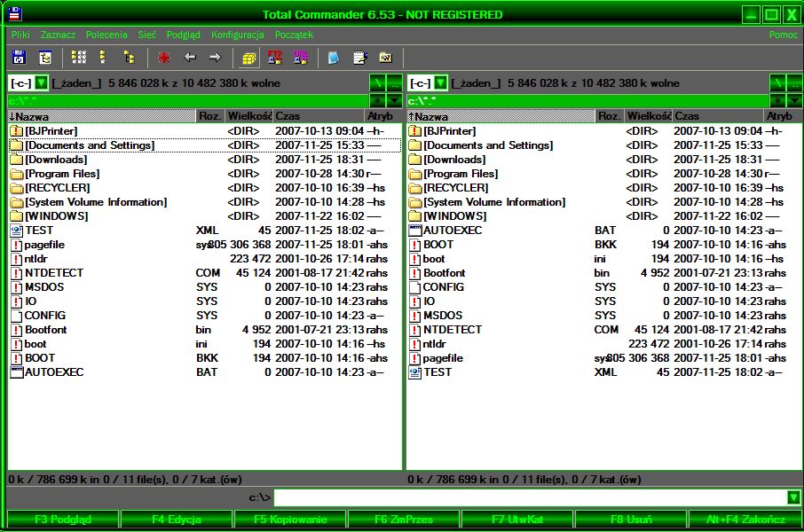Switch to brief multi-column file view icon
The image size is (804, 532).
coord(78,58)
